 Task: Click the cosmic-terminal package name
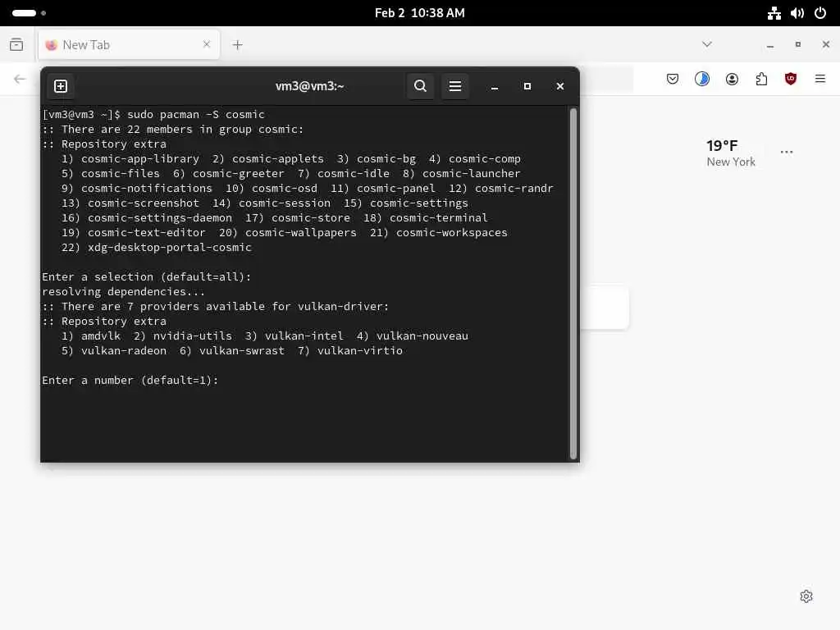(439, 218)
